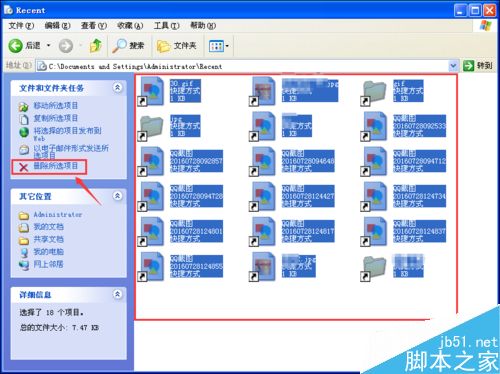
Task: Open the 文件(F) menu
Action: click(x=21, y=25)
